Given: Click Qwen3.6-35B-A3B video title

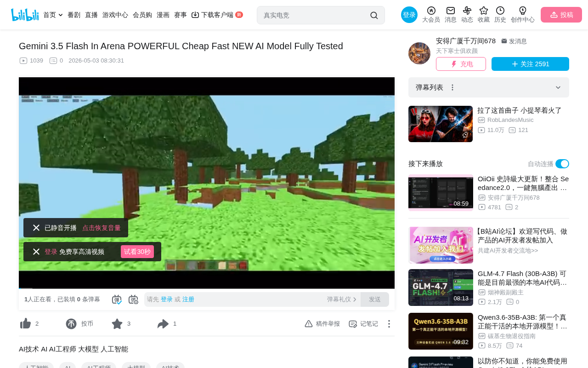Looking at the screenshot, I should click(523, 322).
